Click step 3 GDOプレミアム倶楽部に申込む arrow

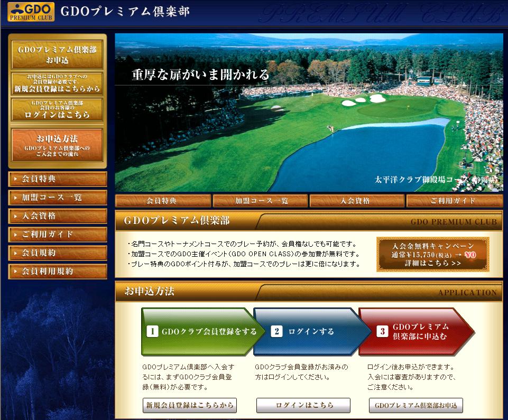click(x=416, y=332)
